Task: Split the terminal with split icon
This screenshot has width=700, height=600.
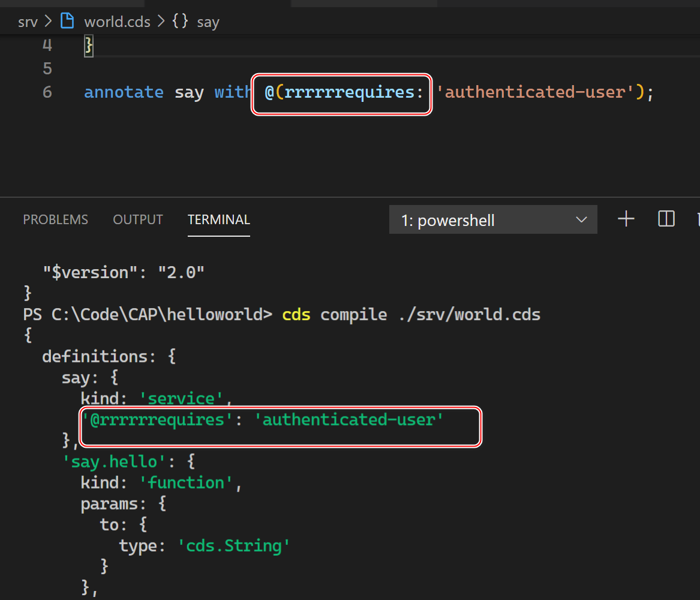Action: tap(666, 219)
